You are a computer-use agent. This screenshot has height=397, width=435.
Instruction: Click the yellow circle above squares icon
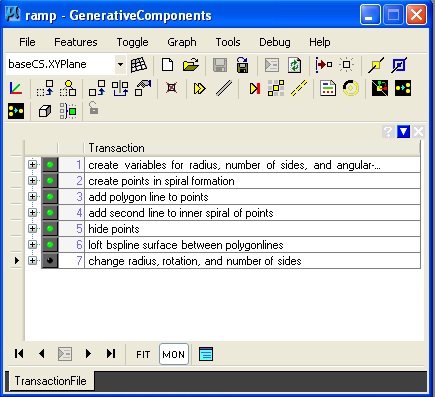[x=68, y=88]
